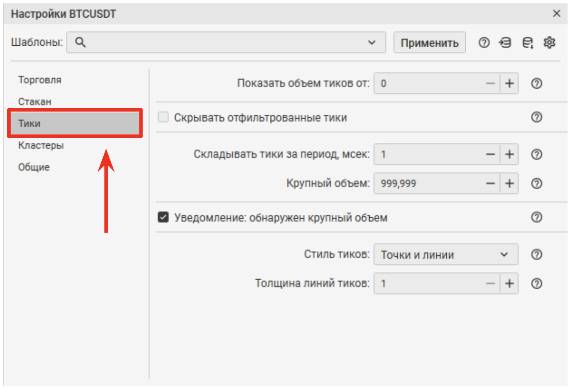Screen dimensions: 573x392
Task: Toggle the large volume notification checkbox off
Action: pyautogui.click(x=162, y=217)
